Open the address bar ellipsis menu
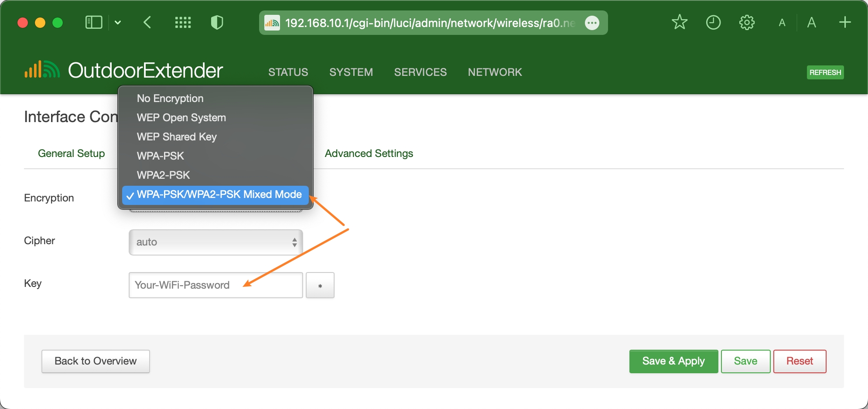 point(592,23)
